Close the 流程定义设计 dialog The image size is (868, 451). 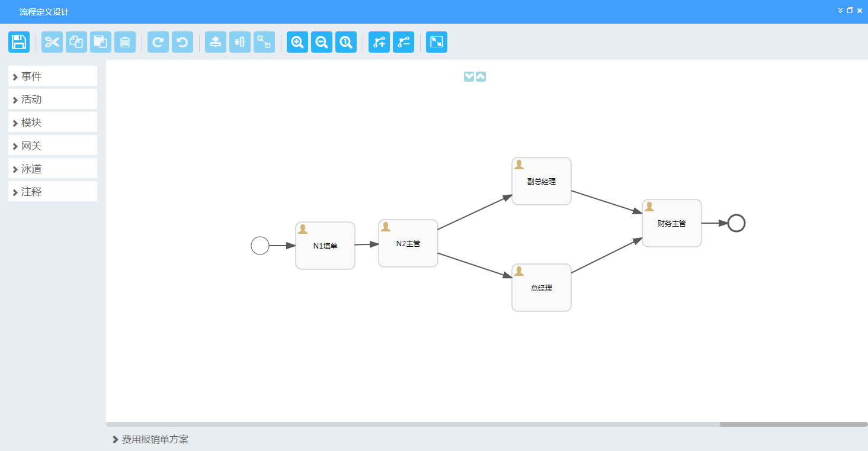point(860,11)
